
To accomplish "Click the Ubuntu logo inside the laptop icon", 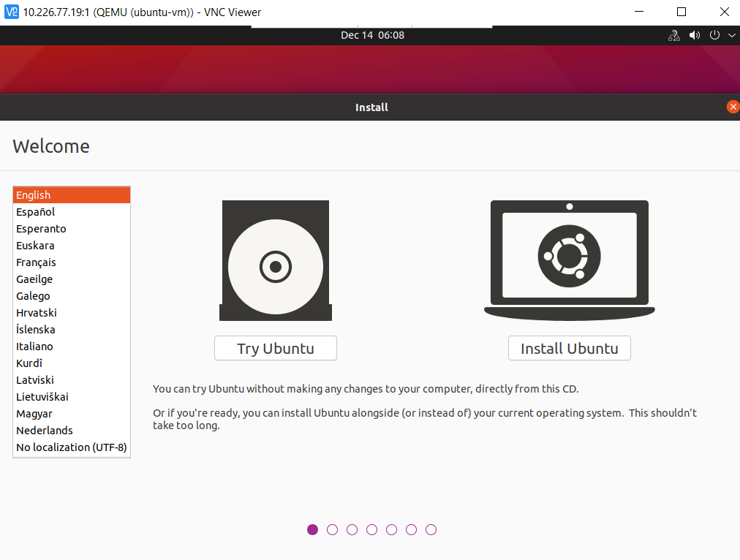I will tap(569, 257).
